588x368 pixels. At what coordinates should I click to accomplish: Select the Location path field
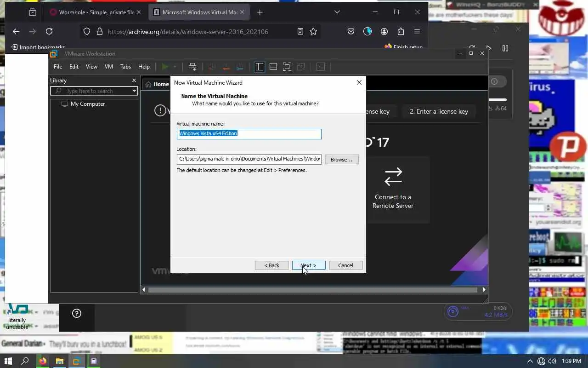[249, 159]
